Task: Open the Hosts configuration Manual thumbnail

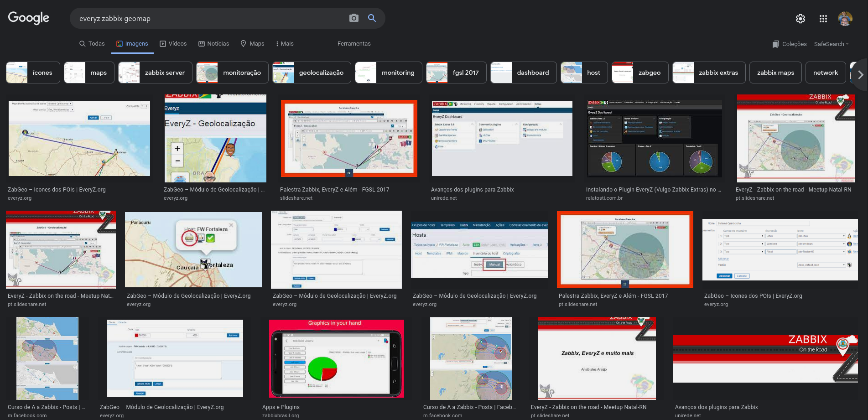Action: (479, 249)
